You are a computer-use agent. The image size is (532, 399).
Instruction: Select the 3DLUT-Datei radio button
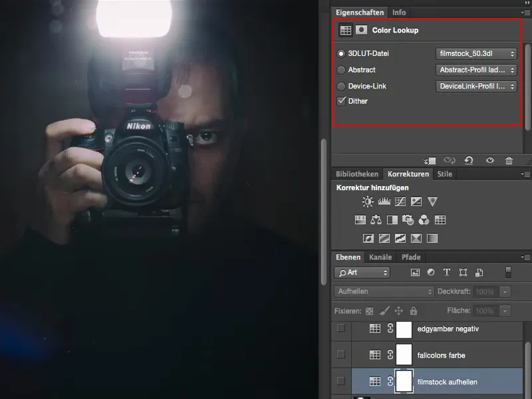pos(341,54)
